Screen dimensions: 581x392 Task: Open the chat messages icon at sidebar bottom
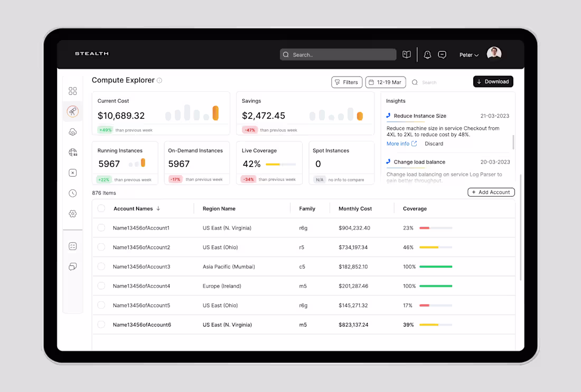pos(73,266)
